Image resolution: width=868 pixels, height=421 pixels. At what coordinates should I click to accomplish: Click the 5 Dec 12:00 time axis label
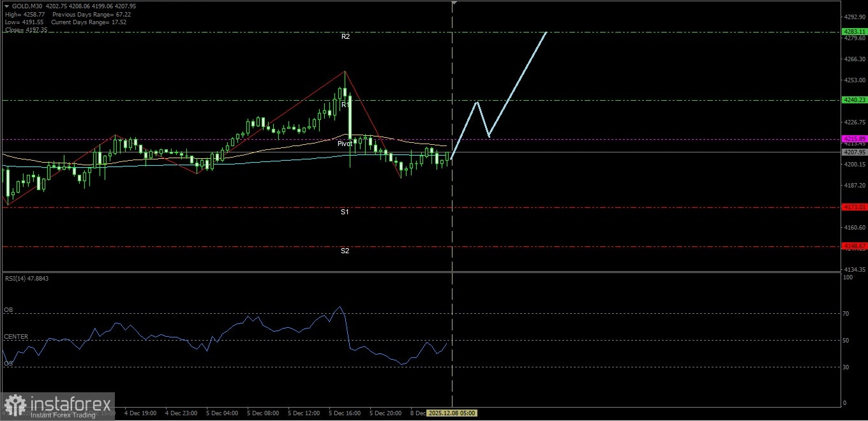304,413
